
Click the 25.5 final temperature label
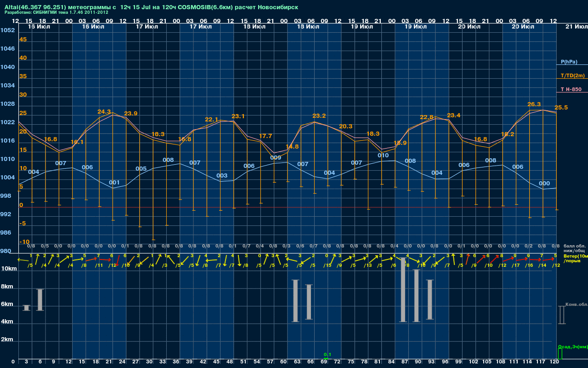tap(561, 108)
